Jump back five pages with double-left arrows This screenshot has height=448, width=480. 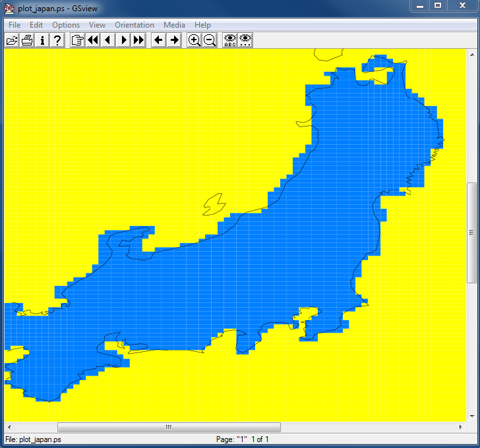click(x=93, y=40)
